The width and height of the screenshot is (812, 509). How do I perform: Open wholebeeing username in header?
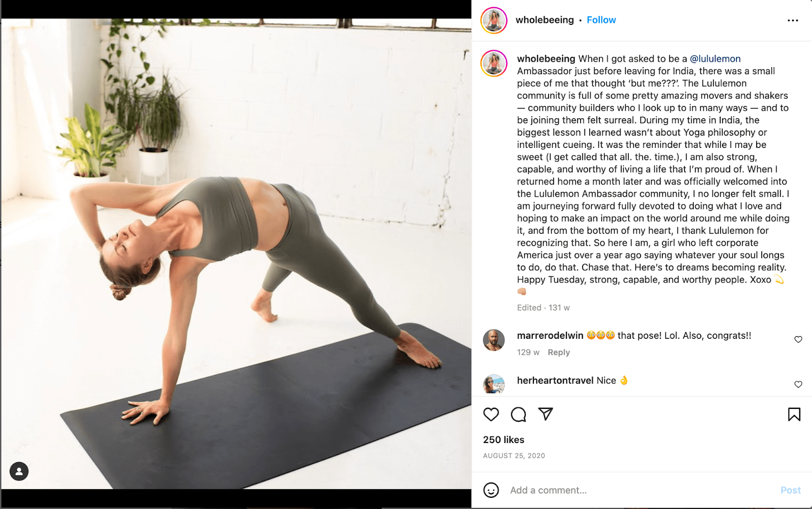pyautogui.click(x=545, y=20)
